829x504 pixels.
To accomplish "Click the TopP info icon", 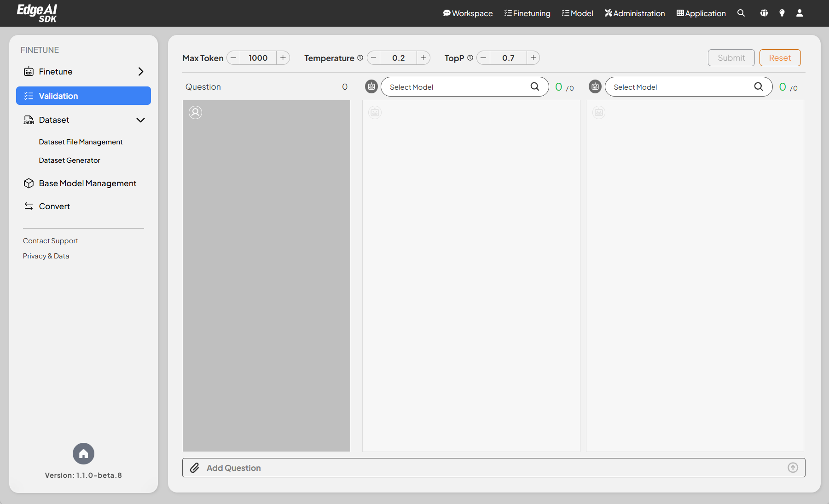I will [470, 58].
